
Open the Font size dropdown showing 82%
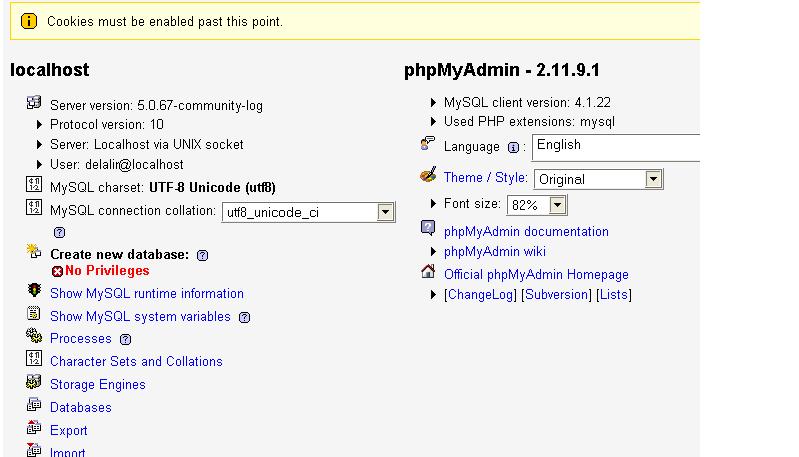[x=537, y=205]
